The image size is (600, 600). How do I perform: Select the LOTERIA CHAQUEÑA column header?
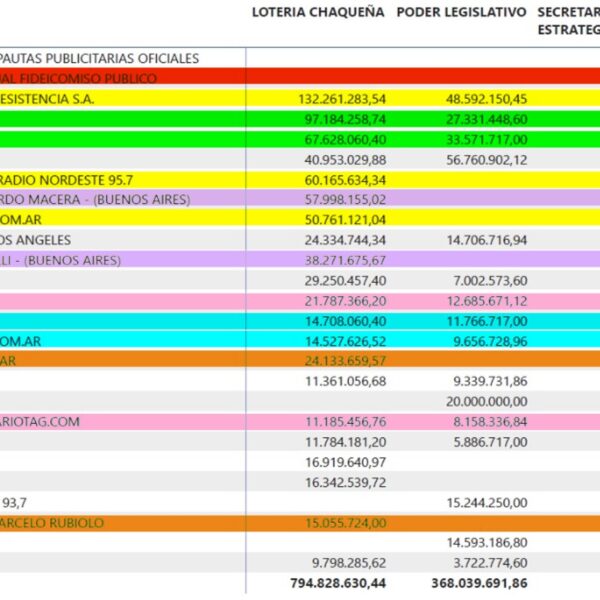(318, 12)
